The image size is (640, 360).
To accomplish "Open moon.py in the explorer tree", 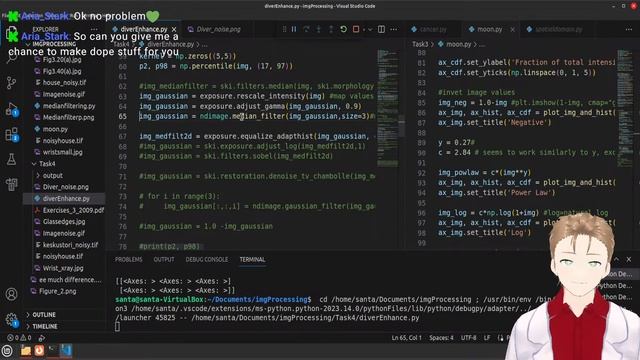I will (55, 129).
